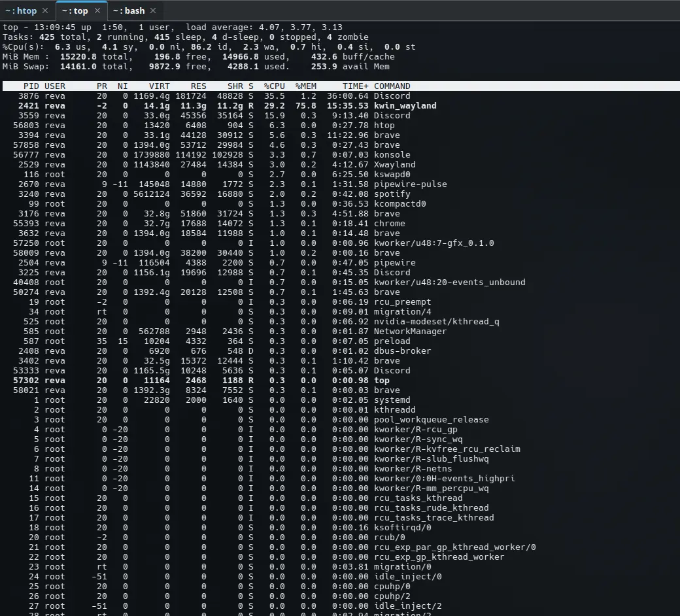The height and width of the screenshot is (616, 680).
Task: Click the kworker/R-rcu_gp command
Action: point(415,430)
